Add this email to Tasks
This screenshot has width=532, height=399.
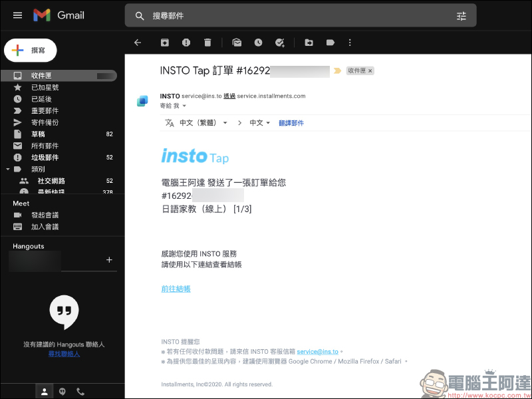tap(280, 43)
